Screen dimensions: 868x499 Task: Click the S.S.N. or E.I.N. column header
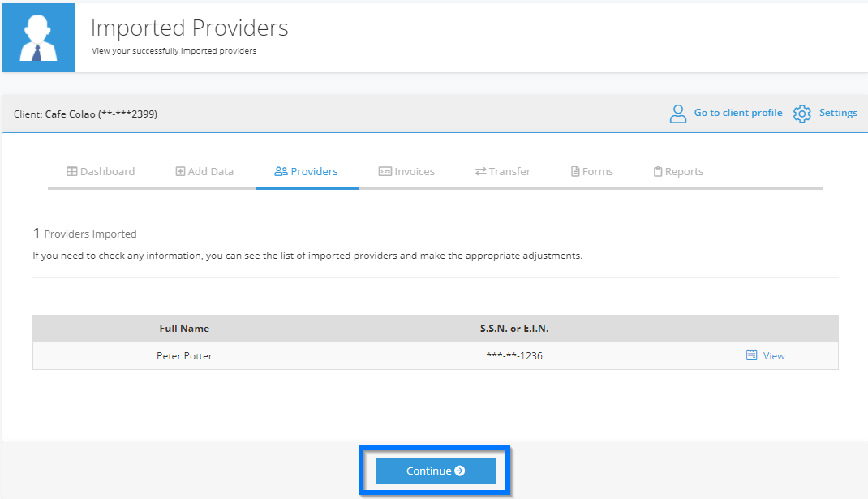(514, 329)
